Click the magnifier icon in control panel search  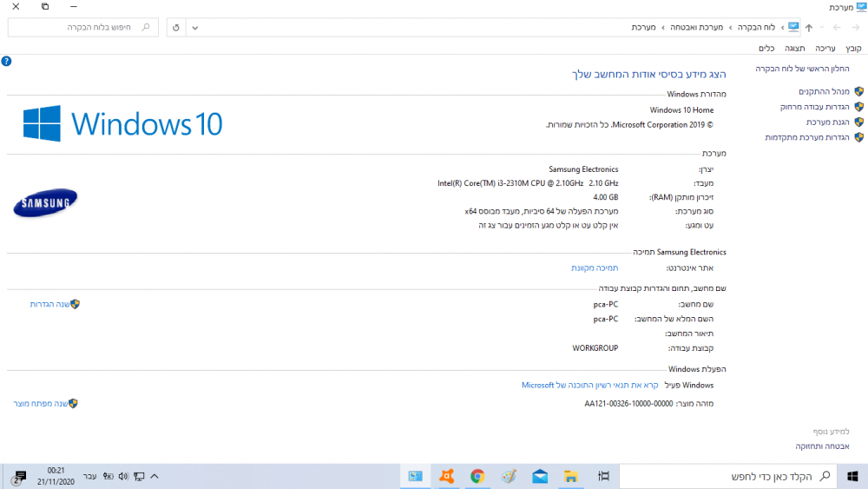pos(146,27)
